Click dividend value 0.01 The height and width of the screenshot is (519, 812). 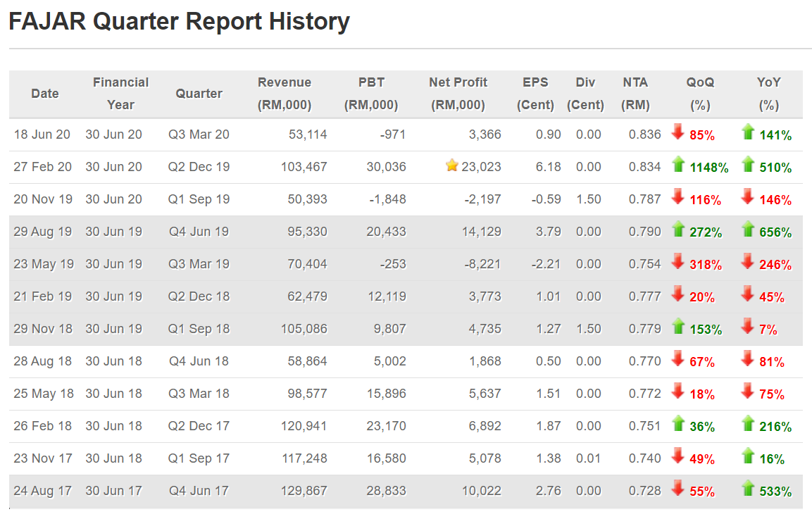[589, 458]
